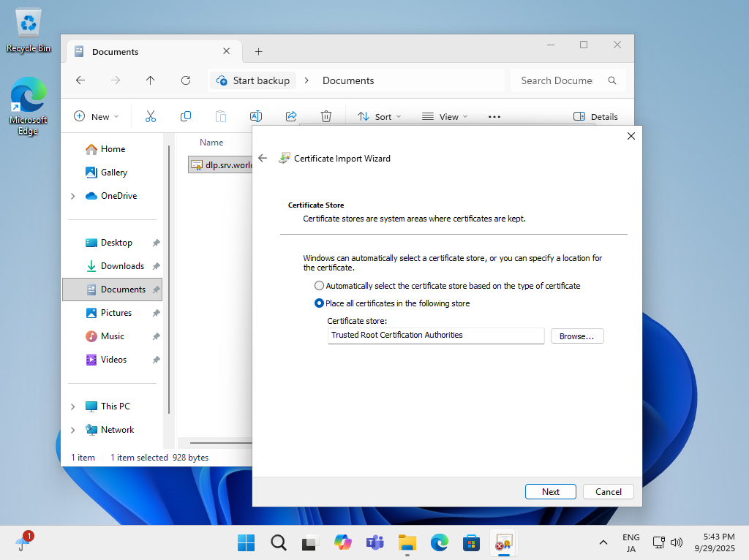Open Microsoft Edge from the taskbar

pos(439,542)
